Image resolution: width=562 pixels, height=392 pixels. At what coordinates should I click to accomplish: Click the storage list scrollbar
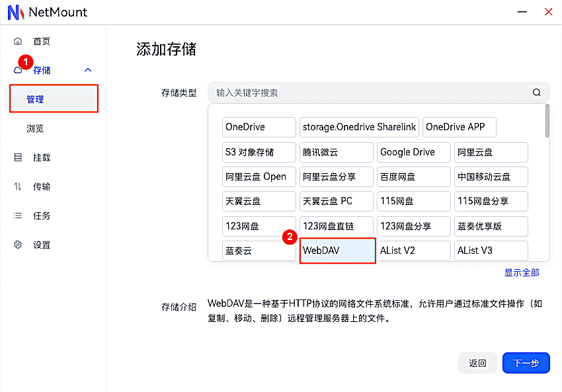pos(547,121)
